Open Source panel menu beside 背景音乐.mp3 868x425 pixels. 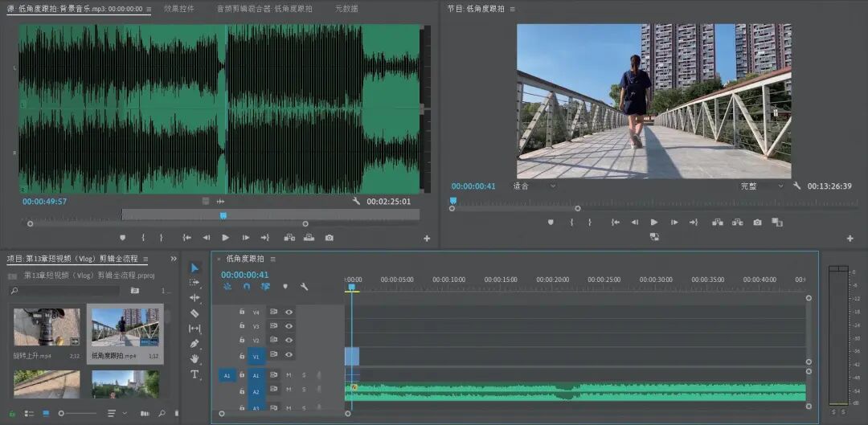pyautogui.click(x=149, y=10)
